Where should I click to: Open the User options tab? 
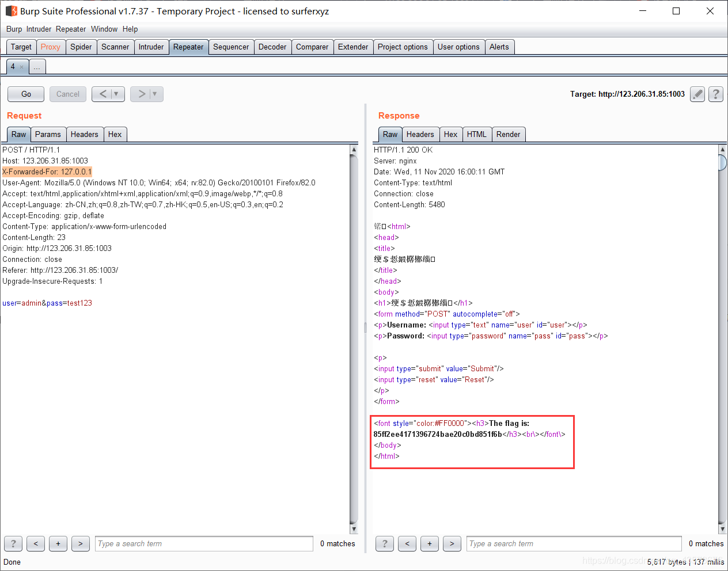tap(458, 47)
